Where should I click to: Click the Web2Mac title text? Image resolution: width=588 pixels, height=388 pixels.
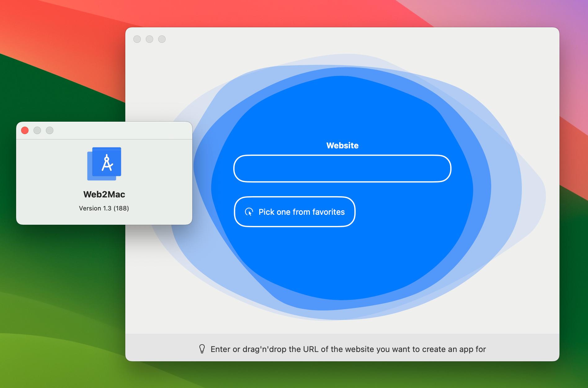pos(104,195)
